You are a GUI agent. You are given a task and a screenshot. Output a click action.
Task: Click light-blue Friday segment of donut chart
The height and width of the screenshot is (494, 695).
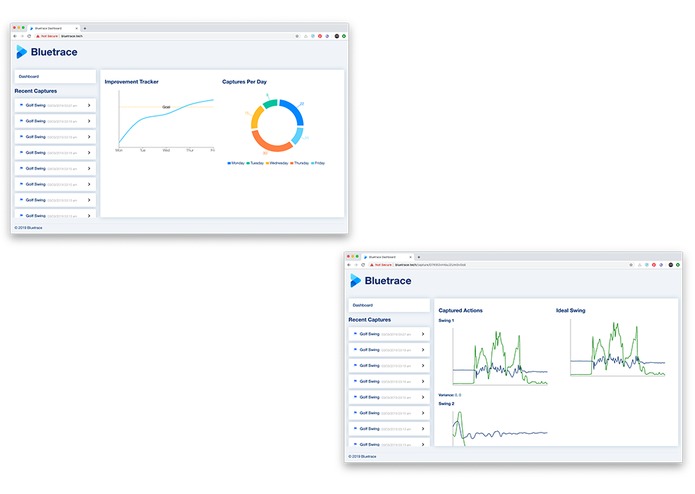tap(298, 136)
